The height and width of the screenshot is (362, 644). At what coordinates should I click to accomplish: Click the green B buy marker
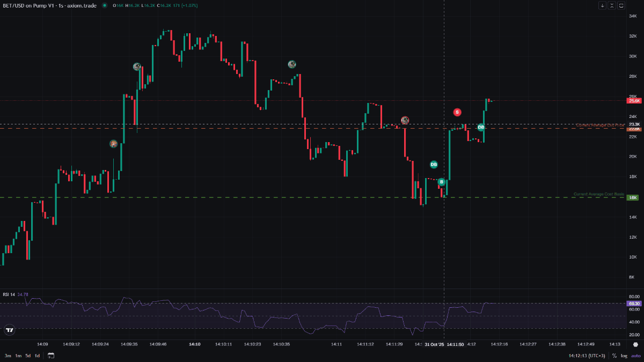pyautogui.click(x=441, y=182)
